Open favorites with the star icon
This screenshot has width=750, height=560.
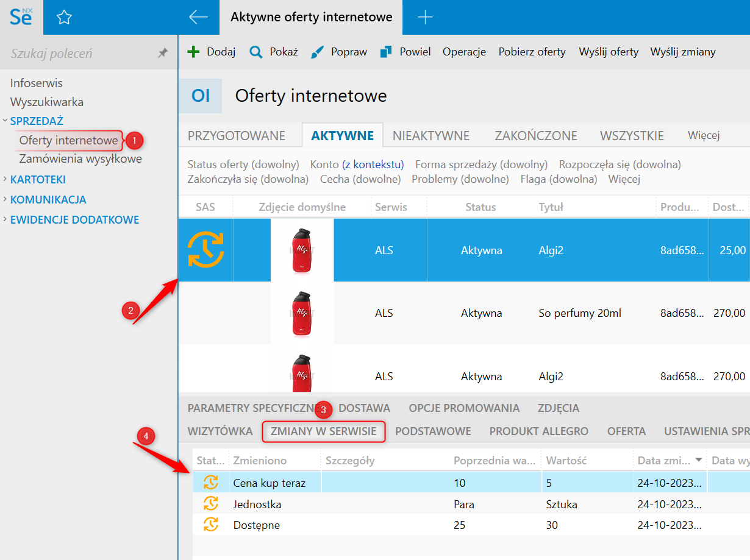pos(64,18)
